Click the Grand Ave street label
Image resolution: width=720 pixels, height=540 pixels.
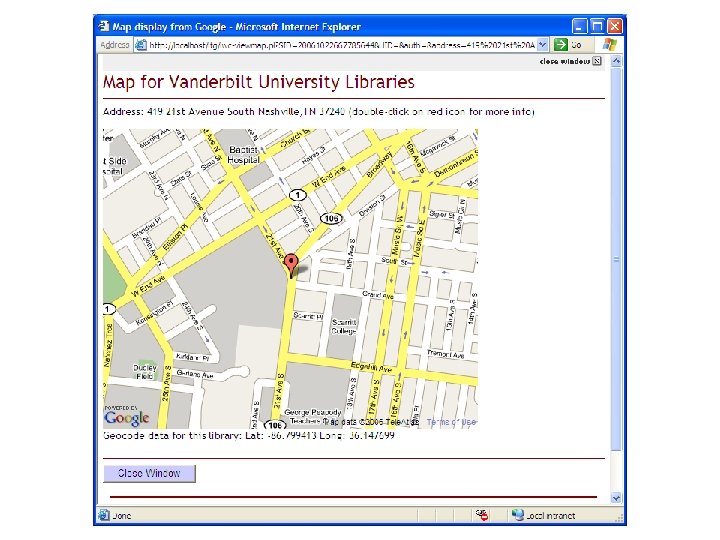point(377,295)
